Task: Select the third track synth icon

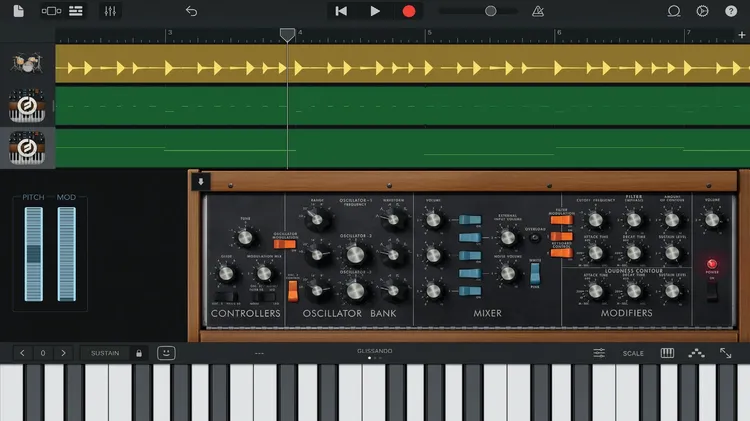Action: pos(27,148)
